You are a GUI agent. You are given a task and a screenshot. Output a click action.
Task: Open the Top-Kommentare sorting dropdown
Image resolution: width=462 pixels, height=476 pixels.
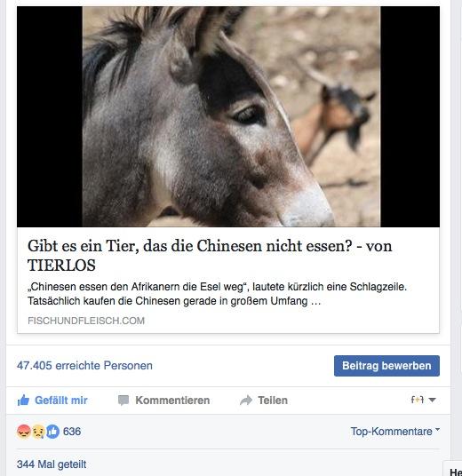pos(395,431)
